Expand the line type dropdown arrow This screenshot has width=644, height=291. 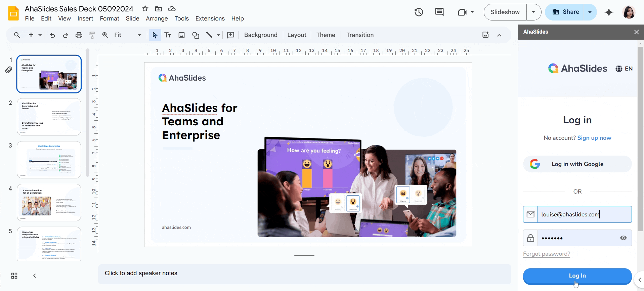tap(218, 35)
